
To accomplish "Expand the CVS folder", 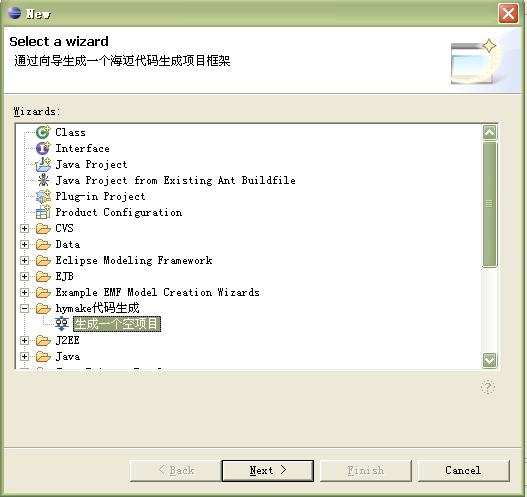I will pos(24,229).
